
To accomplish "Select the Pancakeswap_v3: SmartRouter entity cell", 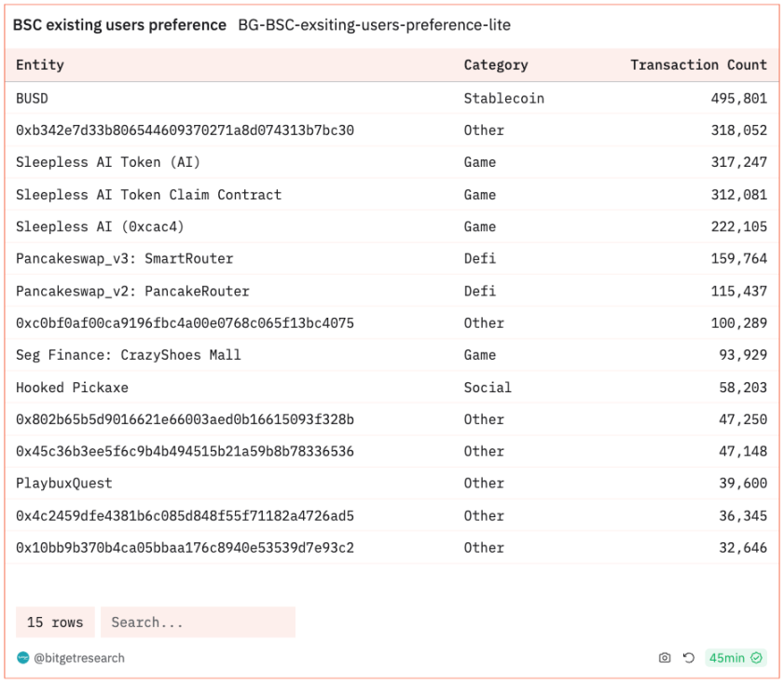I will pos(125,259).
